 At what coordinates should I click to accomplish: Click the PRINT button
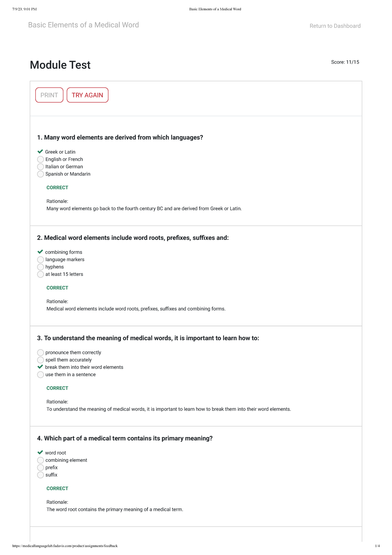coord(49,95)
